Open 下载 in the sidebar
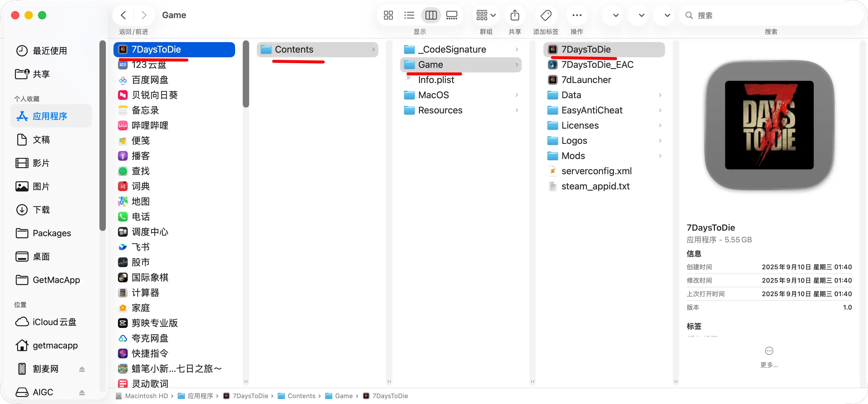Viewport: 868px width, 404px height. [41, 210]
